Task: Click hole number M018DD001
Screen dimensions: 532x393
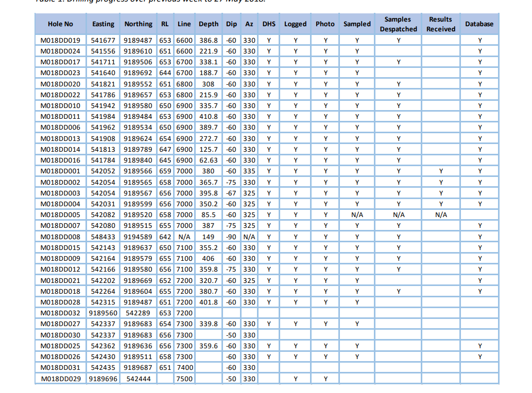Action: pos(60,171)
